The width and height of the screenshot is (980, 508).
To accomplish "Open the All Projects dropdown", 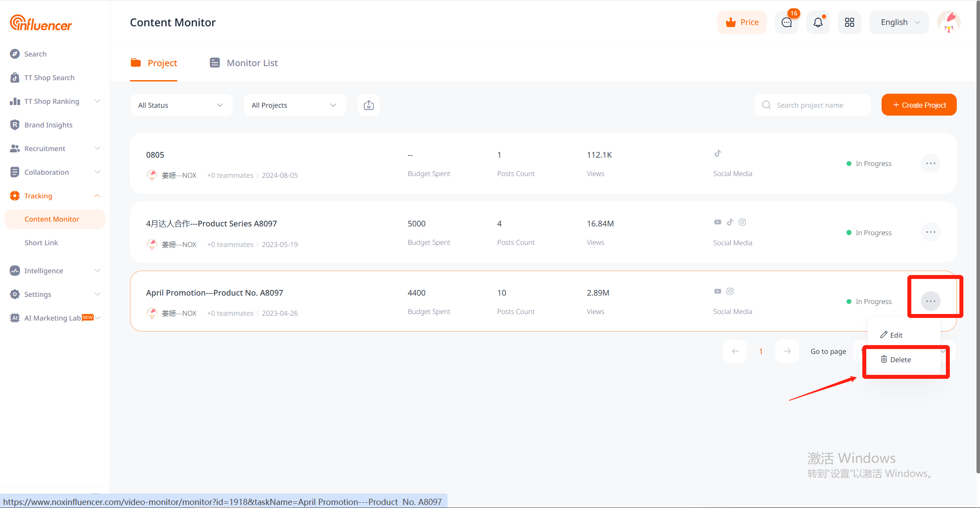I will click(x=294, y=105).
